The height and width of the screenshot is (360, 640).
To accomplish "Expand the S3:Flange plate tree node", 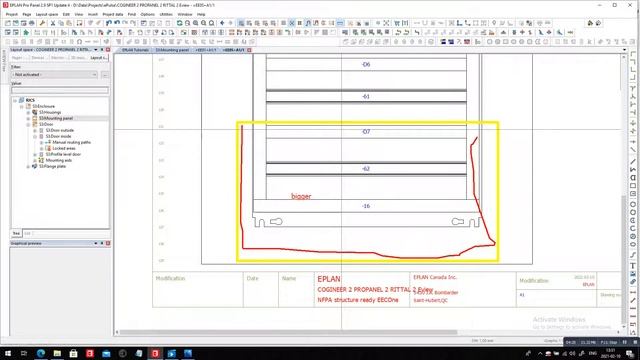I will pos(28,167).
